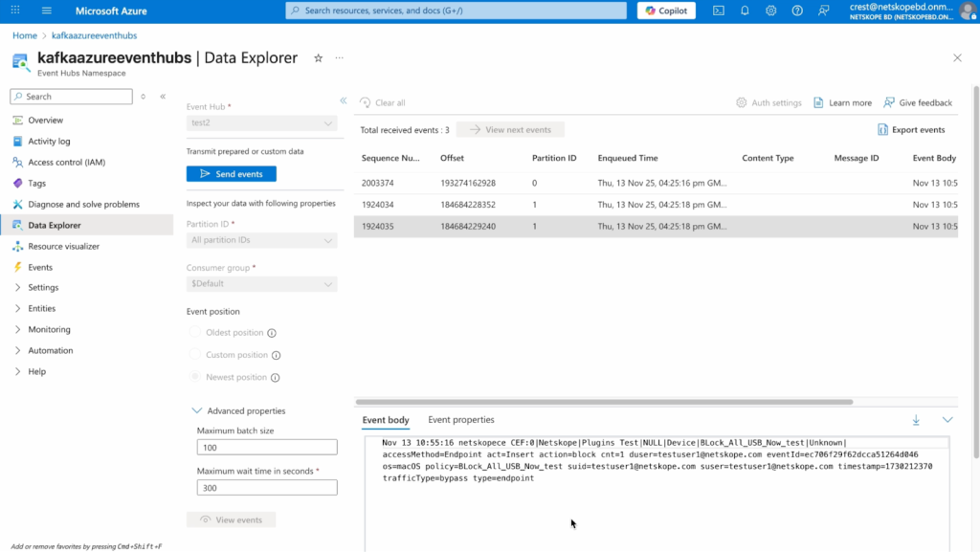980x552 pixels.
Task: Go to Home breadcrumb link
Action: (x=24, y=35)
